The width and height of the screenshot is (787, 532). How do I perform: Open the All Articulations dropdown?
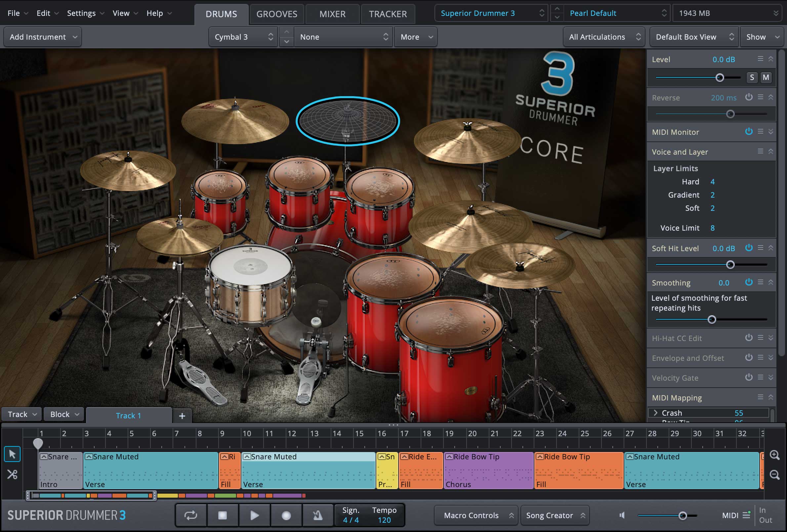604,37
